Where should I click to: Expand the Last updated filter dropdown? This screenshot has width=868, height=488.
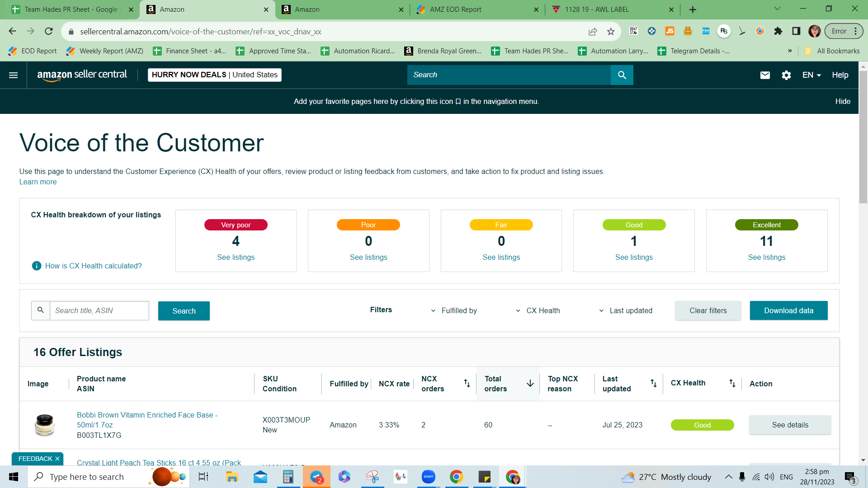(626, 311)
